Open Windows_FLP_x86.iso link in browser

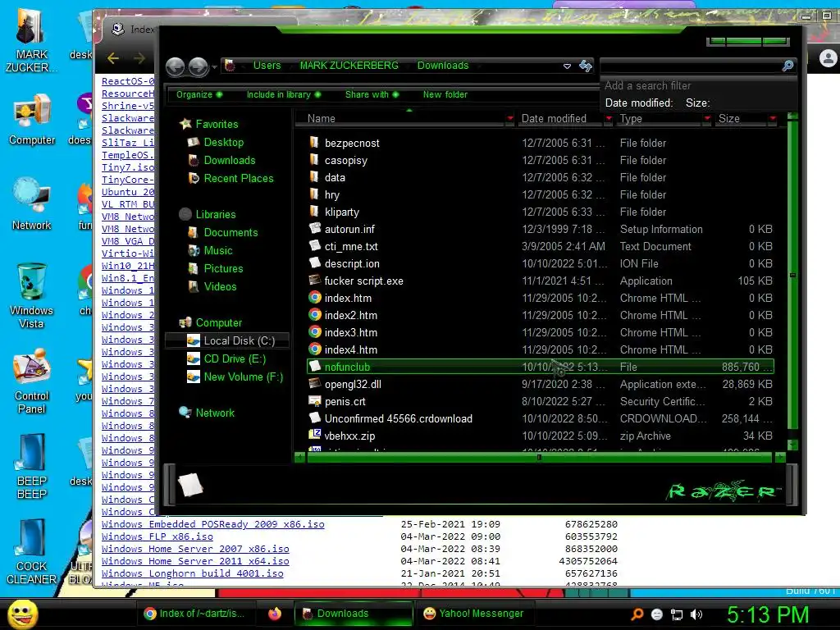point(157,536)
